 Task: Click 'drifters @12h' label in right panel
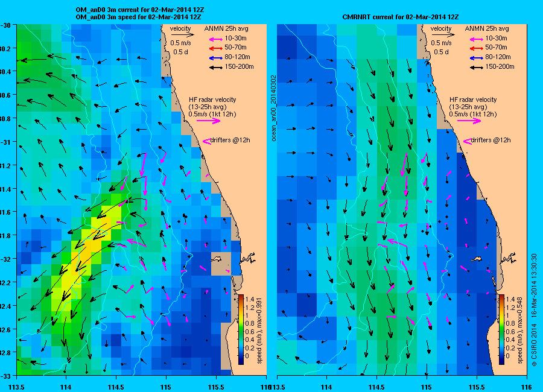491,141
